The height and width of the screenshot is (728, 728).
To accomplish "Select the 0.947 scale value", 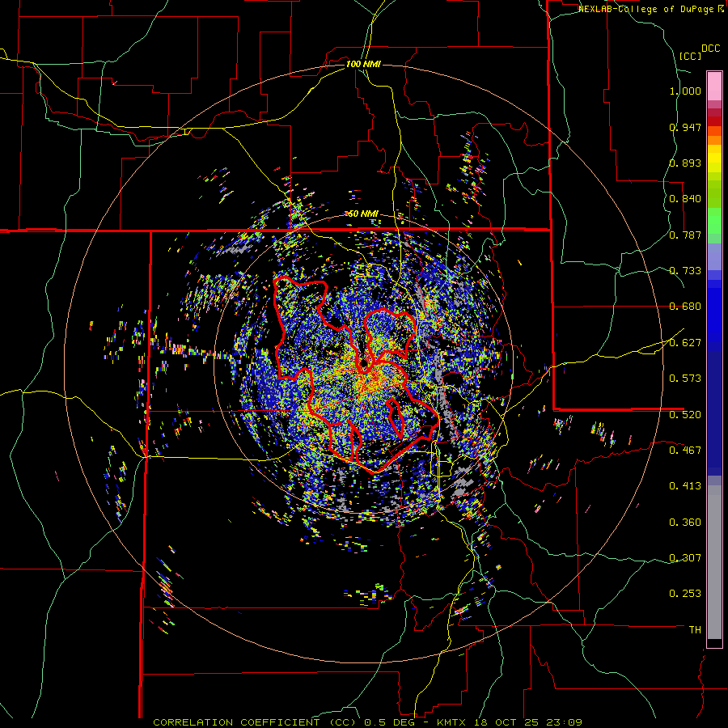I will pyautogui.click(x=685, y=127).
